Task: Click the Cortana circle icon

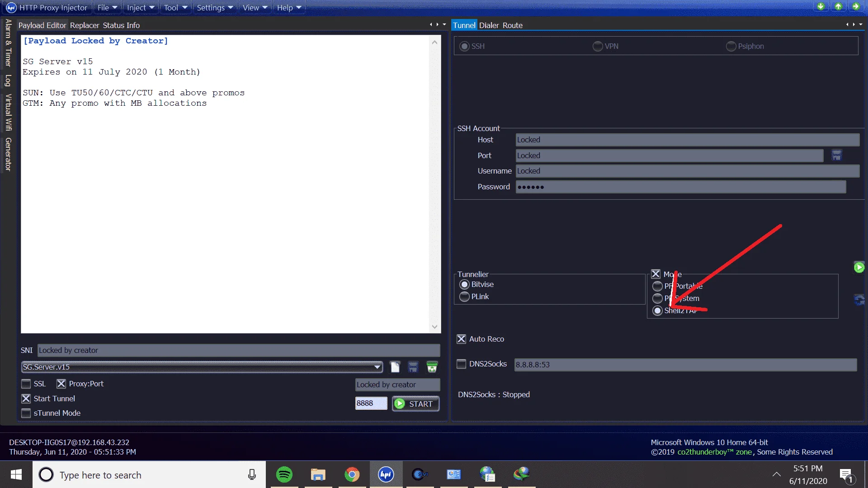Action: 46,474
